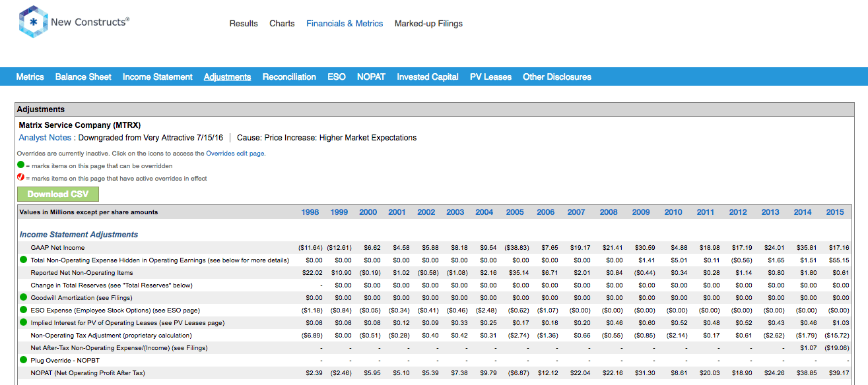
Task: Switch to the Balance Sheet tab
Action: [x=83, y=77]
